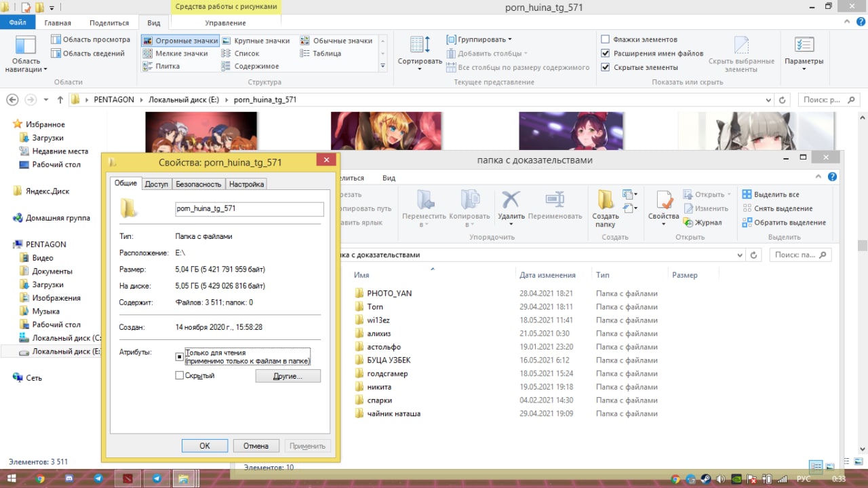Open the Сортировать dropdown

pos(420,54)
